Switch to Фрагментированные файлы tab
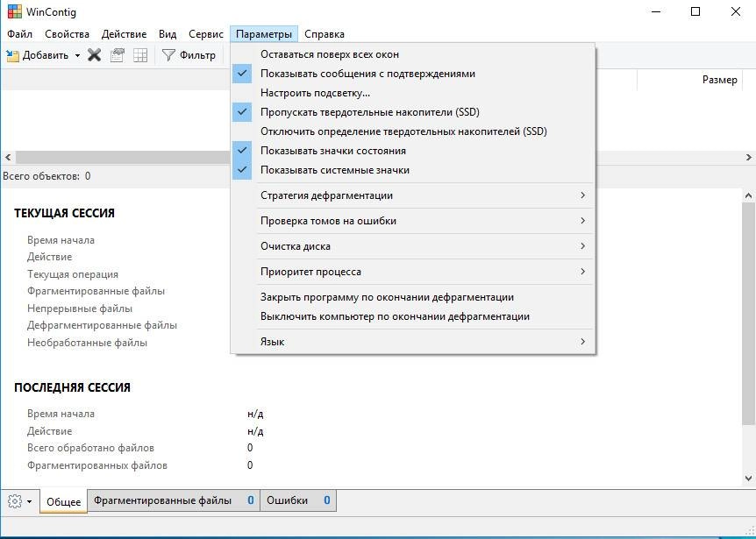Viewport: 756px width, 539px height. 174,500
